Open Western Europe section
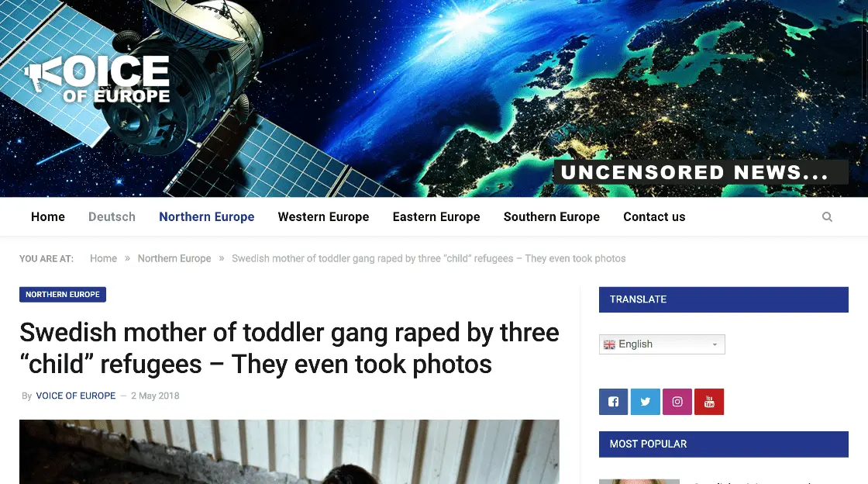Screen dimensions: 868x484 point(323,216)
